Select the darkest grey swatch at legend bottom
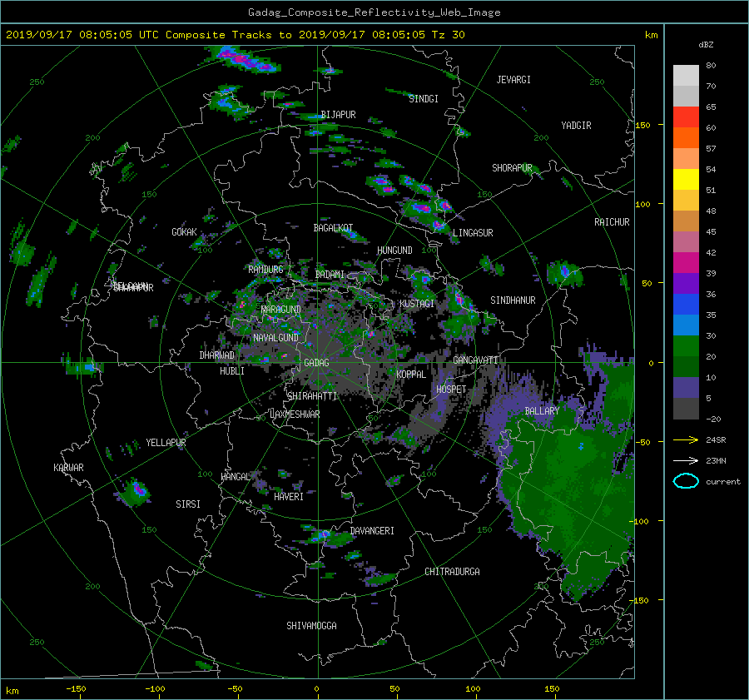Image resolution: width=749 pixels, height=700 pixels. [686, 408]
